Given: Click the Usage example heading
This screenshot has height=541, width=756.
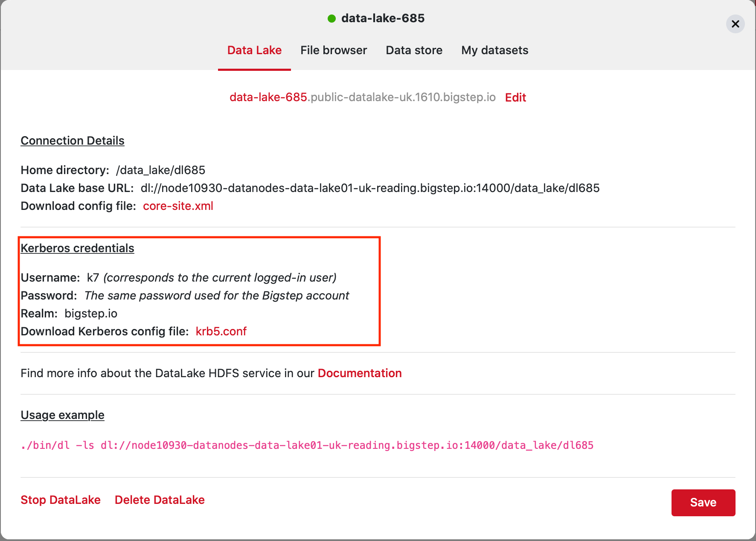Looking at the screenshot, I should (62, 415).
